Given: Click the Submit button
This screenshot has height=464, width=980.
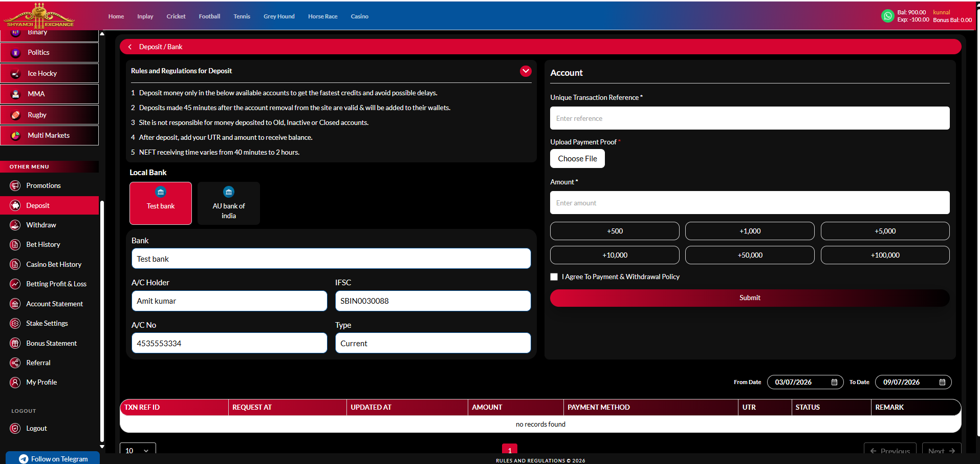Looking at the screenshot, I should (750, 298).
